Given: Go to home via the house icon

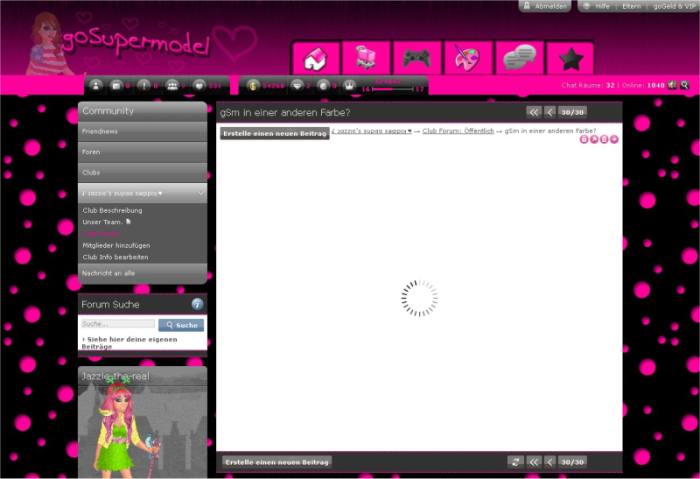Looking at the screenshot, I should (316, 58).
